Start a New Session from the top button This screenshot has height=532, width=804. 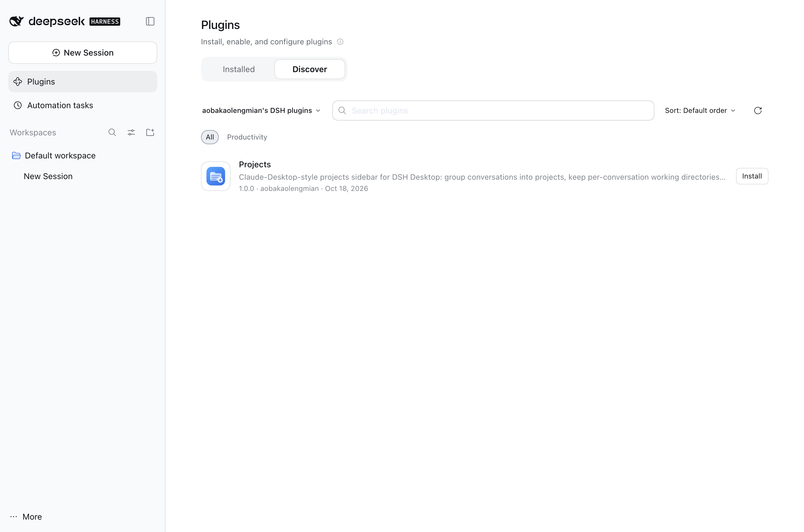[x=83, y=53]
